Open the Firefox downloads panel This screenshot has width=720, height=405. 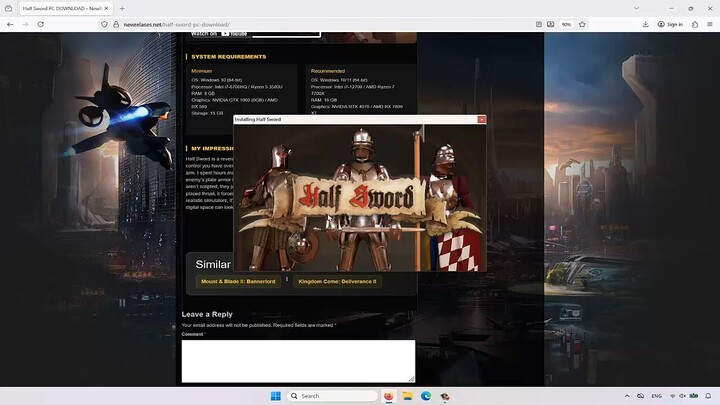click(646, 24)
